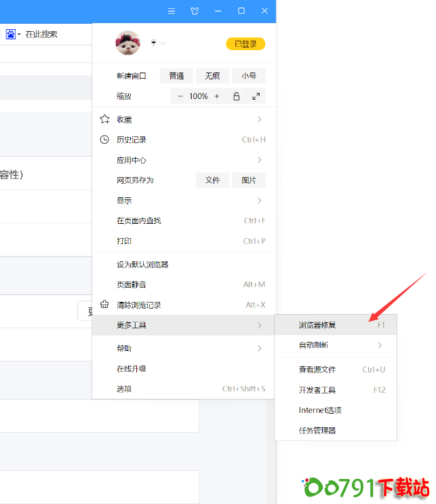Click the 在此搜索 search field
Viewport: 436px width, 504px height.
(41, 35)
